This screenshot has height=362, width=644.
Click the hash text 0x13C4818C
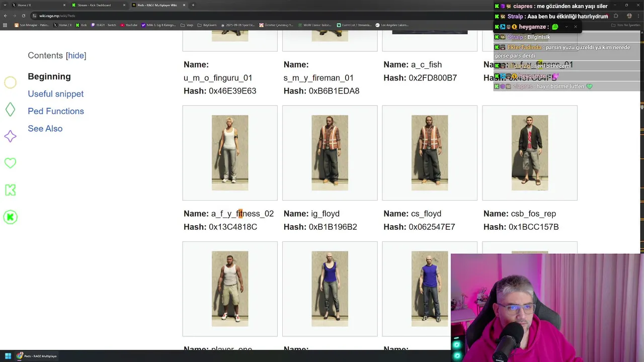pos(233,227)
